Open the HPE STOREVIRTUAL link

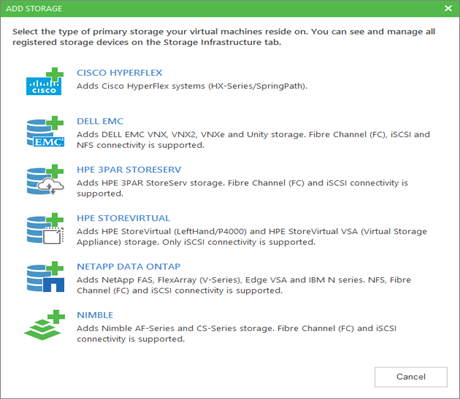pos(123,218)
